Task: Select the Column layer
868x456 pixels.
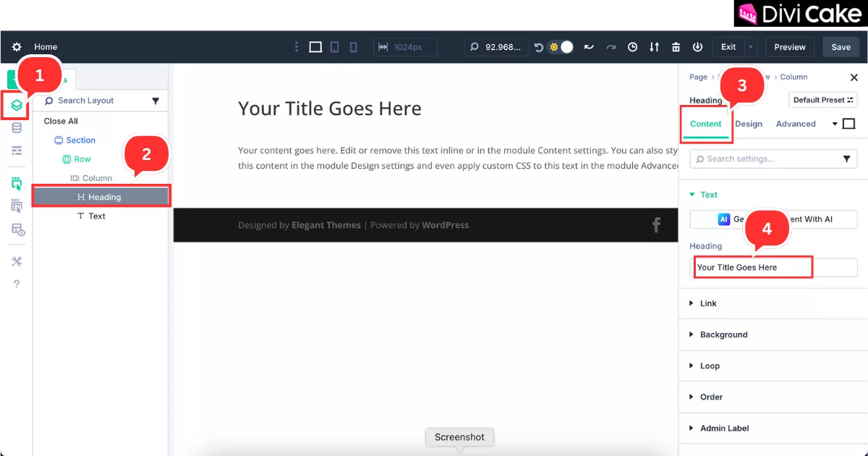Action: (x=91, y=178)
